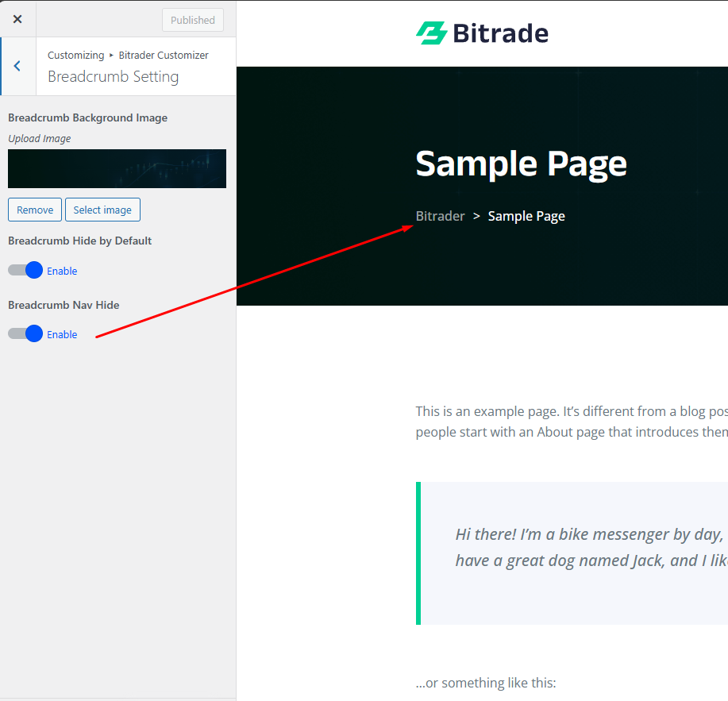
Task: Toggle the Breadcrumb Nav Hide switch
Action: [25, 334]
